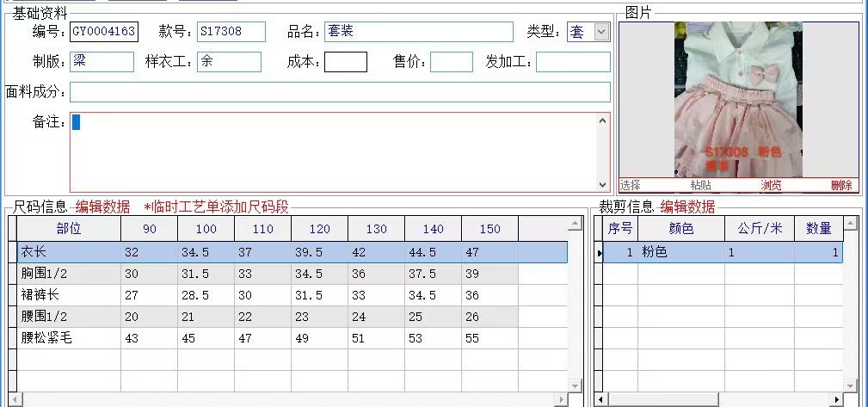Click cell 34.5 in 衣长 row
Image resolution: width=868 pixels, height=407 pixels.
pos(206,252)
